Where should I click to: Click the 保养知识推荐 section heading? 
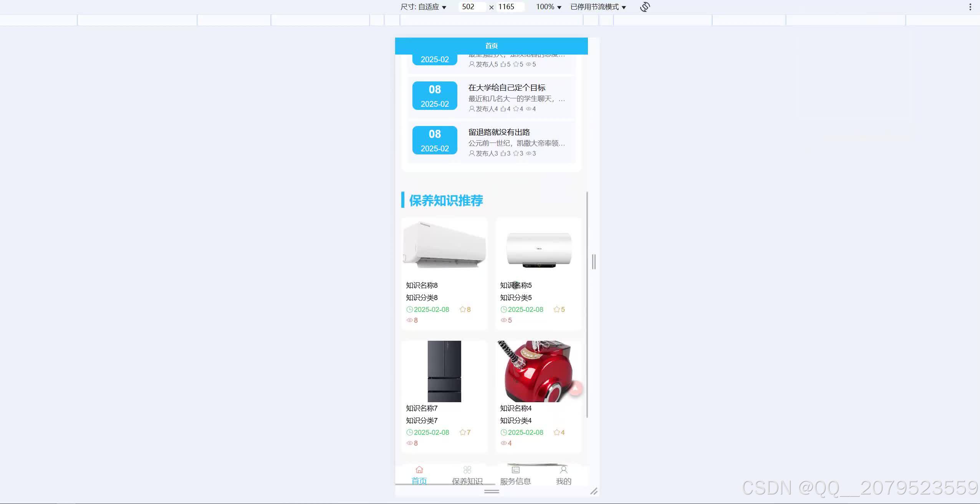446,200
